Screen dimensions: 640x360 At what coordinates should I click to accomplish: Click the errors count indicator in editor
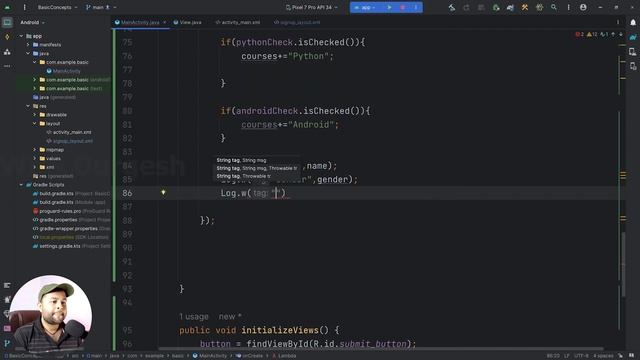[x=580, y=34]
